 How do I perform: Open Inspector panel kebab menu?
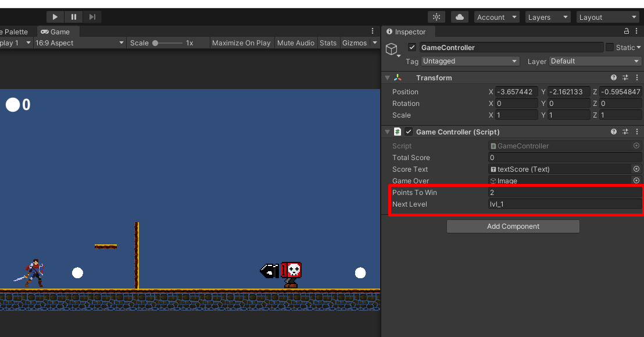tap(636, 31)
